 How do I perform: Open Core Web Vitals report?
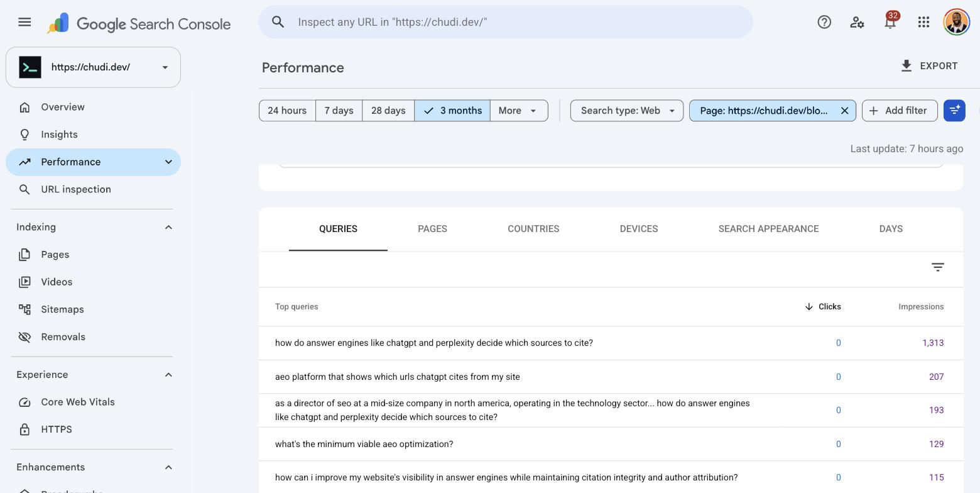tap(93, 402)
